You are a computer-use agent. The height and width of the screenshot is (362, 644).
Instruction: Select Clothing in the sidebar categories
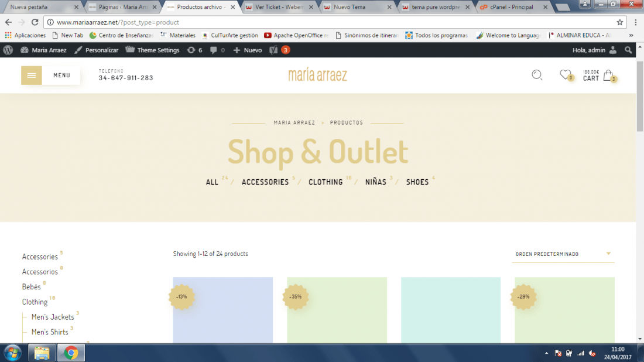pyautogui.click(x=35, y=302)
